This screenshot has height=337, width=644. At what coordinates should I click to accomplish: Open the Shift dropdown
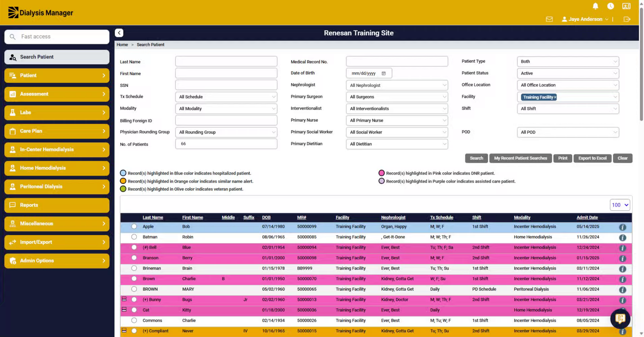point(568,109)
